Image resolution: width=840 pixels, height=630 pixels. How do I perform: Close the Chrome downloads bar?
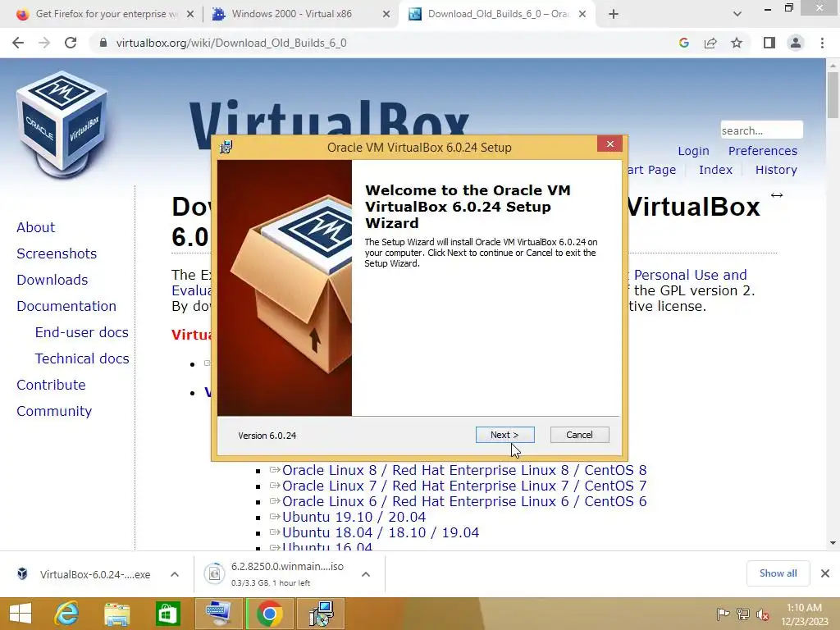825,573
